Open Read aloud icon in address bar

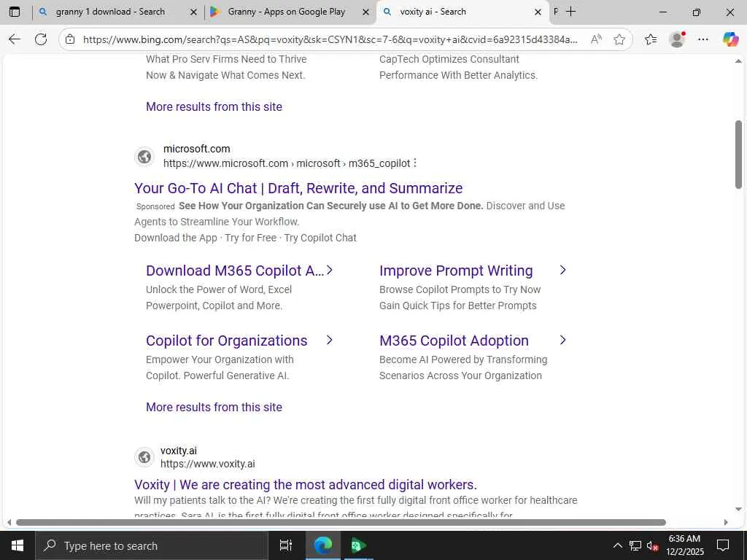(596, 39)
